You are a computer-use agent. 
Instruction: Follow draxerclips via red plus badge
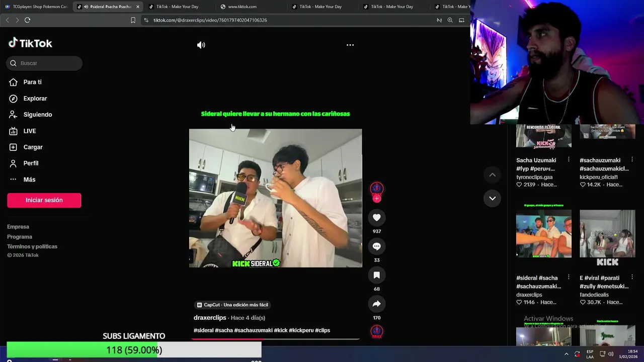[x=377, y=199]
